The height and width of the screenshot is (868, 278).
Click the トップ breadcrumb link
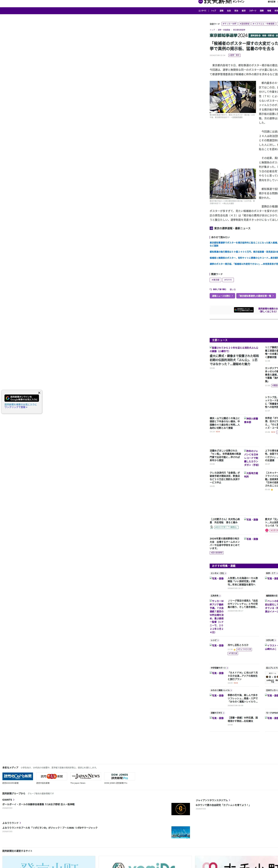click(212, 30)
